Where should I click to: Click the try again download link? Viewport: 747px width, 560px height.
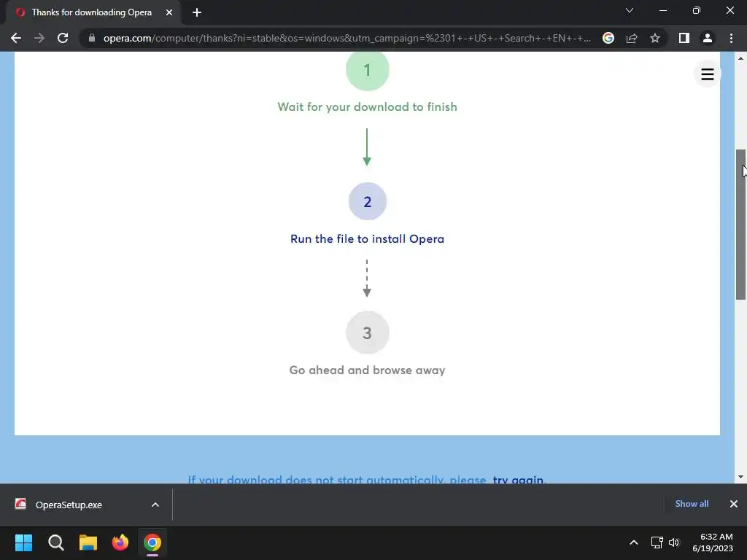pyautogui.click(x=518, y=479)
